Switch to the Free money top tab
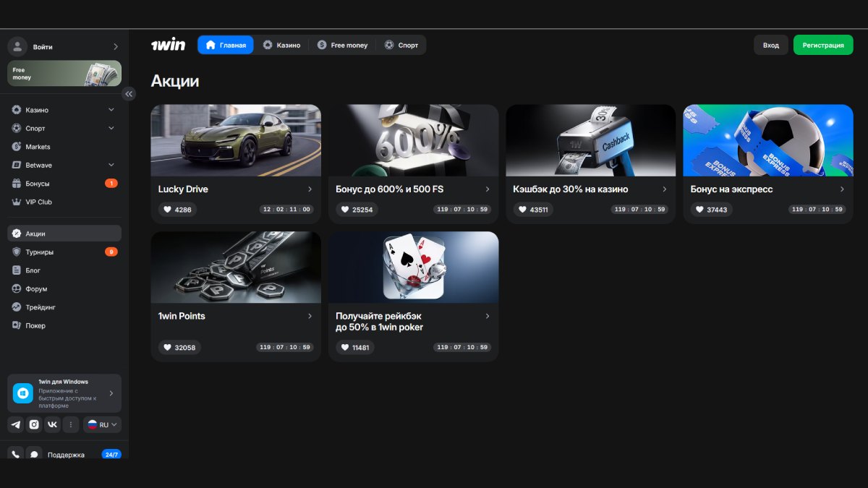Image resolution: width=868 pixels, height=488 pixels. click(x=342, y=45)
